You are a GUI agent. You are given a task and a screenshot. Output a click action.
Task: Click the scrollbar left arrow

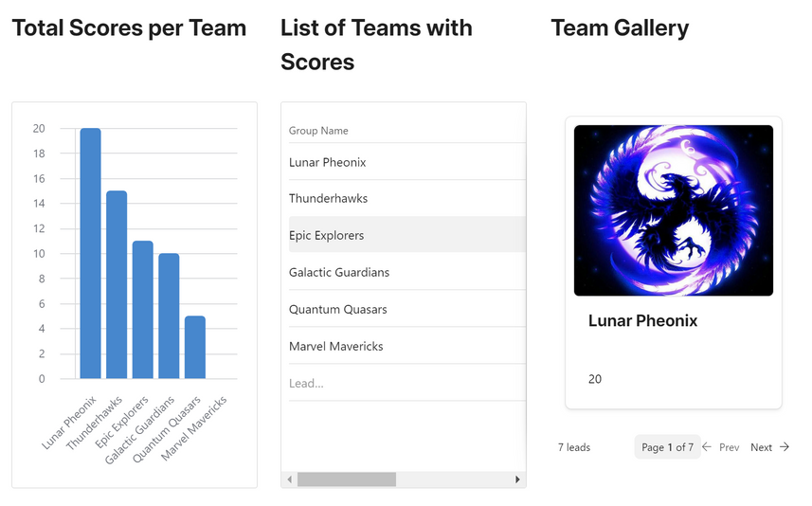290,479
